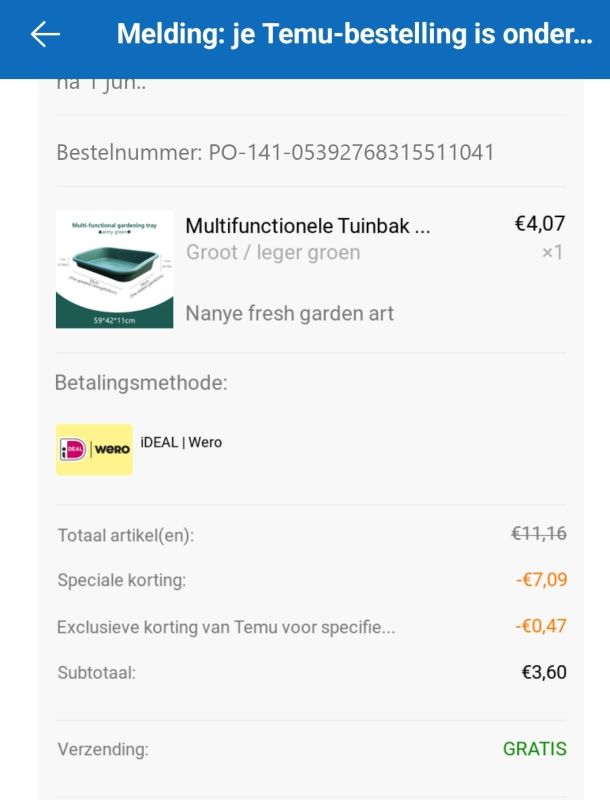Image resolution: width=610 pixels, height=800 pixels.
Task: Click the green GRATIS shipping text
Action: 535,748
